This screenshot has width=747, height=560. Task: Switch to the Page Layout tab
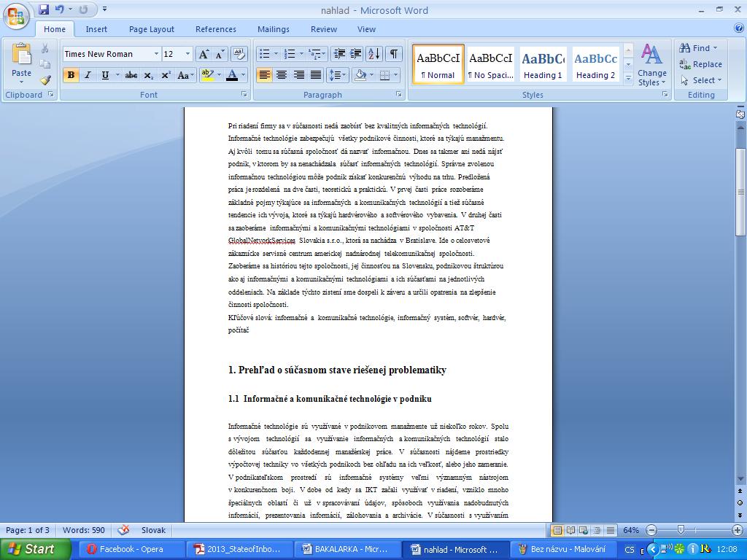151,29
